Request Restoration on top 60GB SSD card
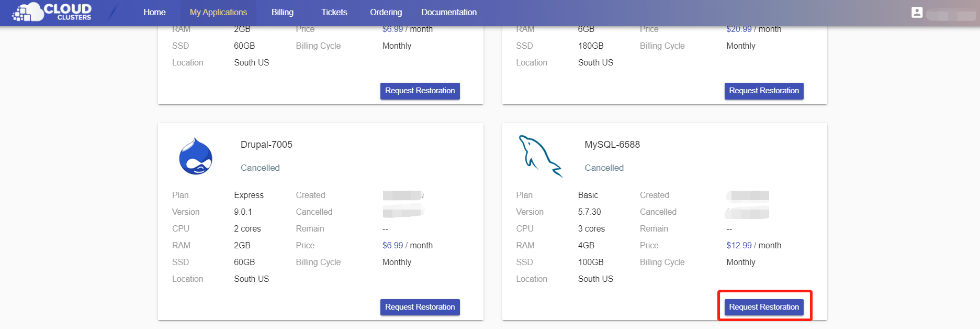This screenshot has height=329, width=980. [x=420, y=91]
